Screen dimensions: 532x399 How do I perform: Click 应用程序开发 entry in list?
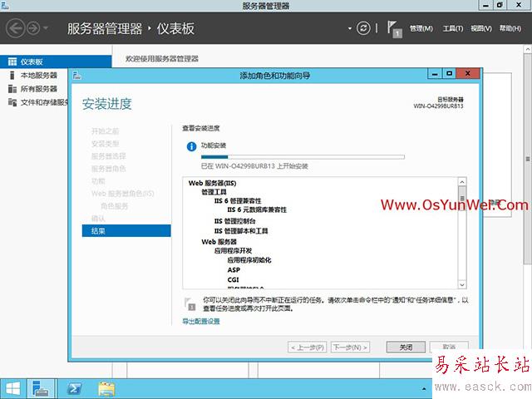(233, 251)
